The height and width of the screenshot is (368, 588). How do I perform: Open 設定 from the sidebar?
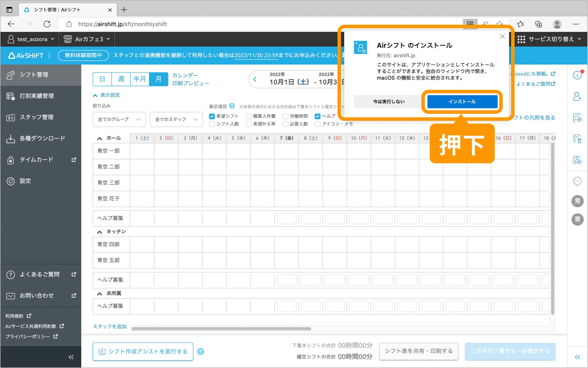click(x=25, y=181)
